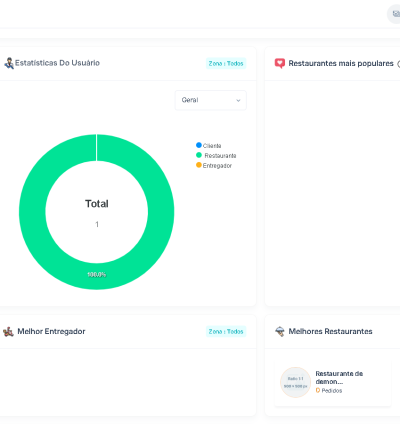The width and height of the screenshot is (400, 424).
Task: Open Restaurante de demon... card title
Action: 339,377
